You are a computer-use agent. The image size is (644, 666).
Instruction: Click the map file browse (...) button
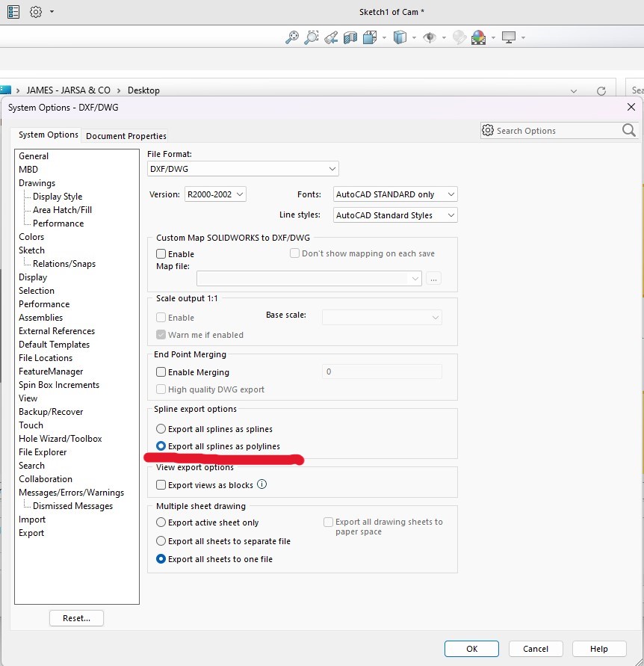[x=433, y=279]
